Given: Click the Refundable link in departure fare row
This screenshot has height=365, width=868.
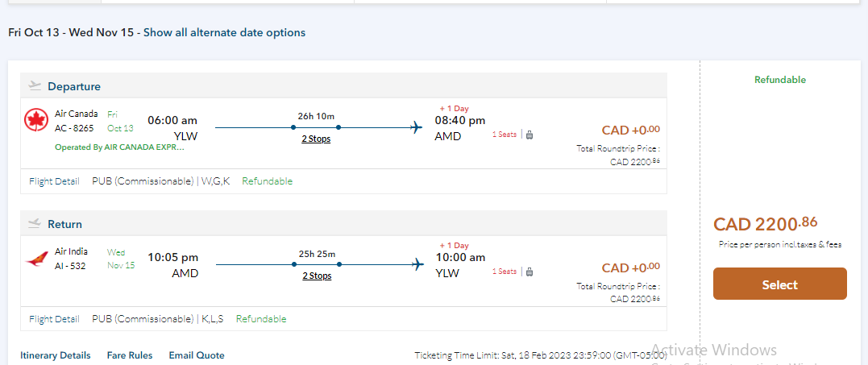Looking at the screenshot, I should click(x=267, y=181).
